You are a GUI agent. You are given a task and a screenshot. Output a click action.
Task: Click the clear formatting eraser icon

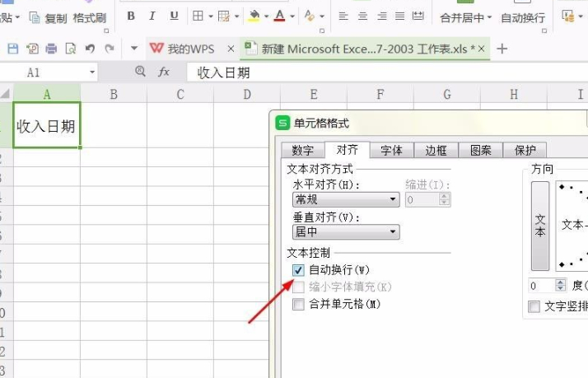click(x=310, y=16)
